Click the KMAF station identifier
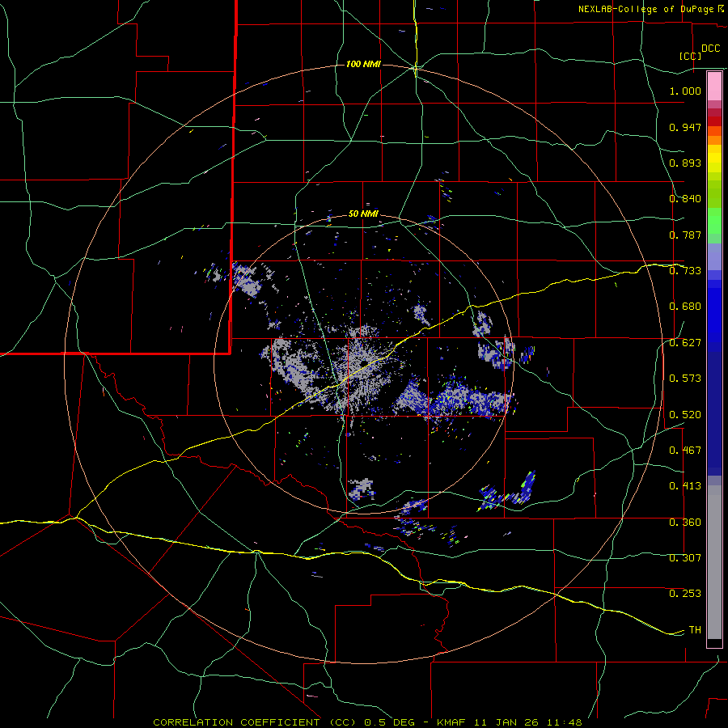 [x=453, y=722]
